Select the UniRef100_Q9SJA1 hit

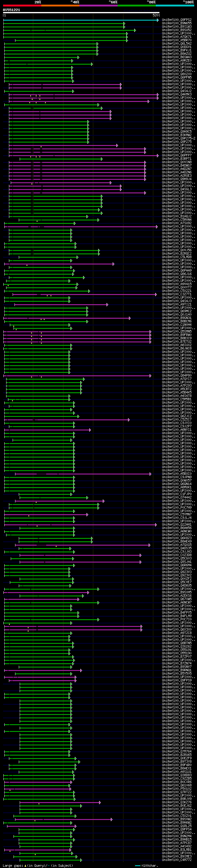coord(177,562)
